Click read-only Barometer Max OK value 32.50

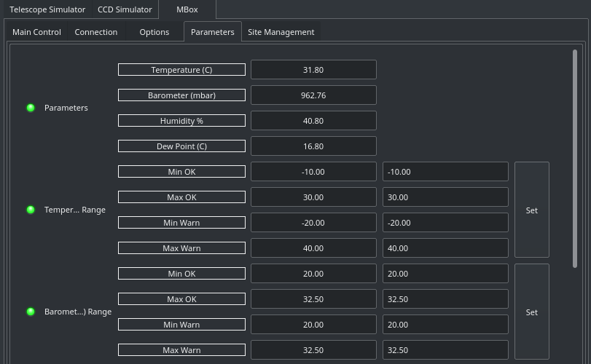(x=313, y=299)
